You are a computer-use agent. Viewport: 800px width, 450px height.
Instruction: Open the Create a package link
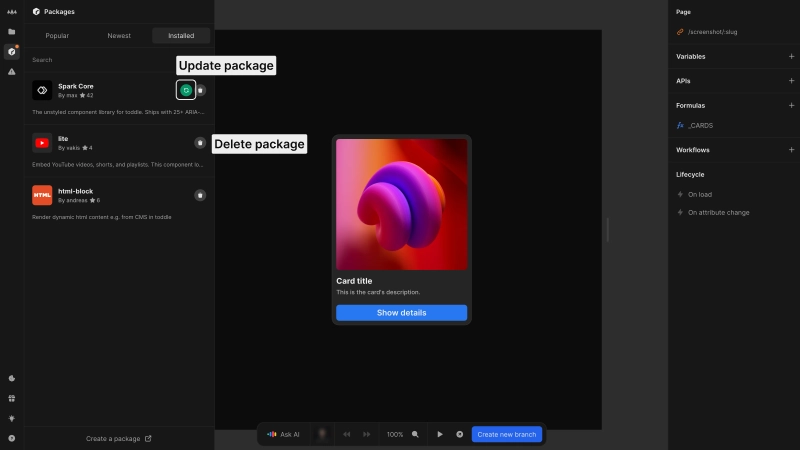119,439
